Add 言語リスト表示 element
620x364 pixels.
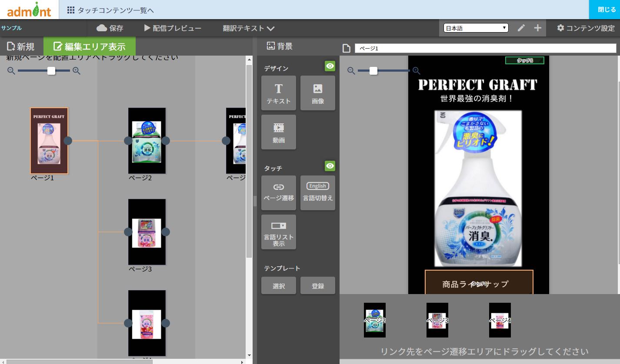(x=279, y=232)
